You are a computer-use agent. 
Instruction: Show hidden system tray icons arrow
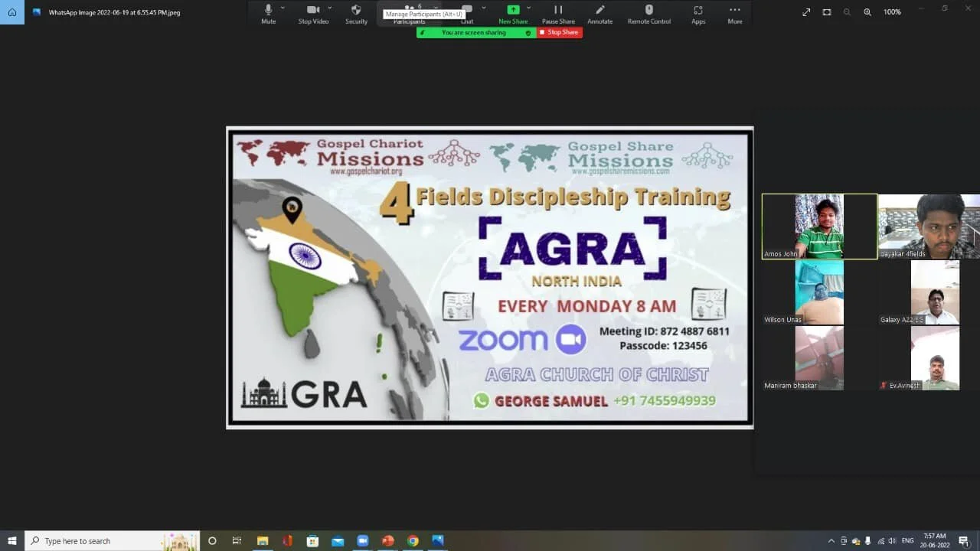831,541
